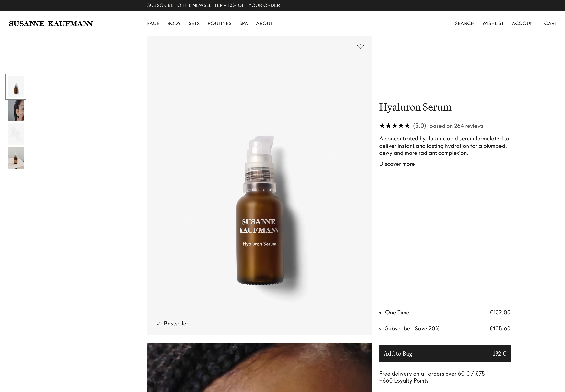
Task: Select the Subscribe Save 20% option
Action: pos(445,329)
